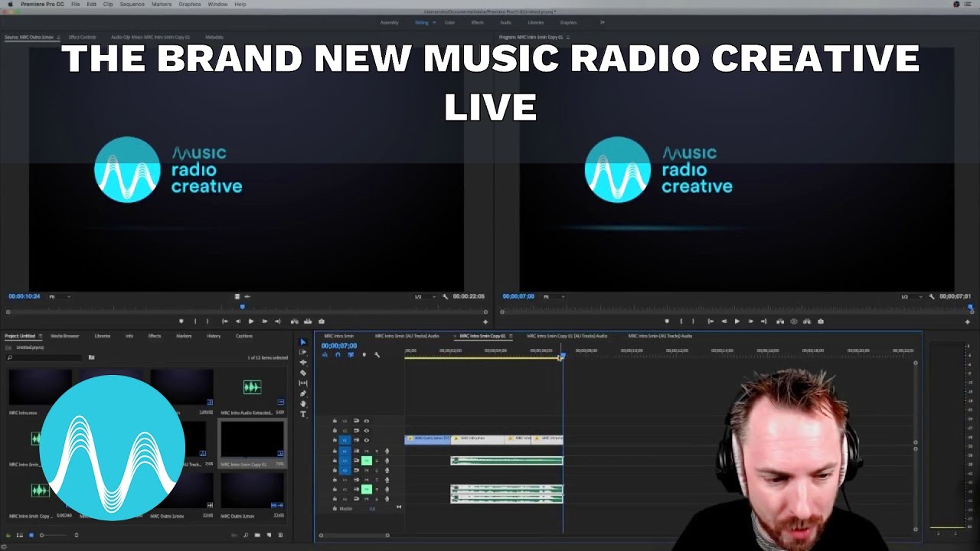Switch to Audio workspace
Screen dimensions: 980x551
click(505, 22)
